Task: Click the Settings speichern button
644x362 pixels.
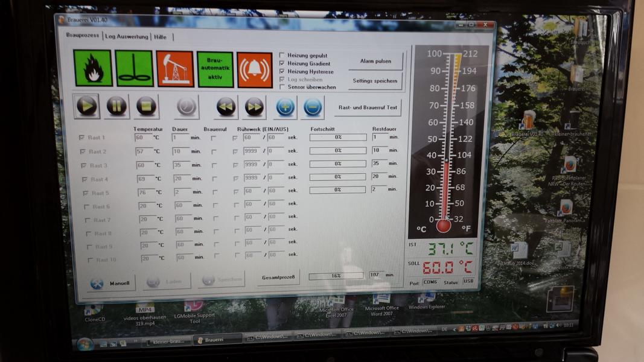Action: pos(375,81)
